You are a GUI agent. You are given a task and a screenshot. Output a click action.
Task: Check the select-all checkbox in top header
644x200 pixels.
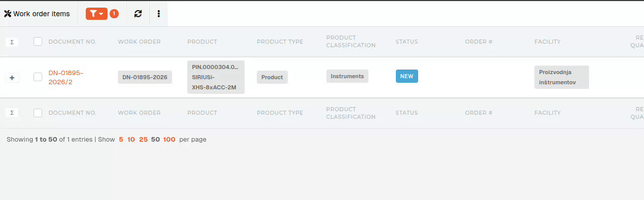(38, 42)
